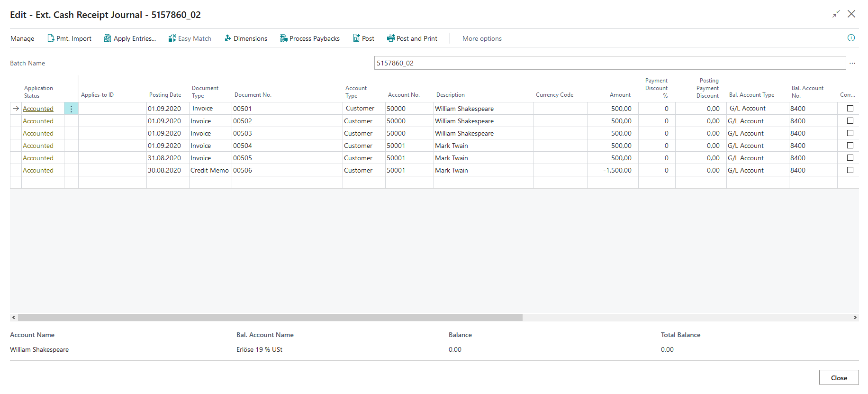Open Batch Name lookup ellipsis button

click(852, 63)
